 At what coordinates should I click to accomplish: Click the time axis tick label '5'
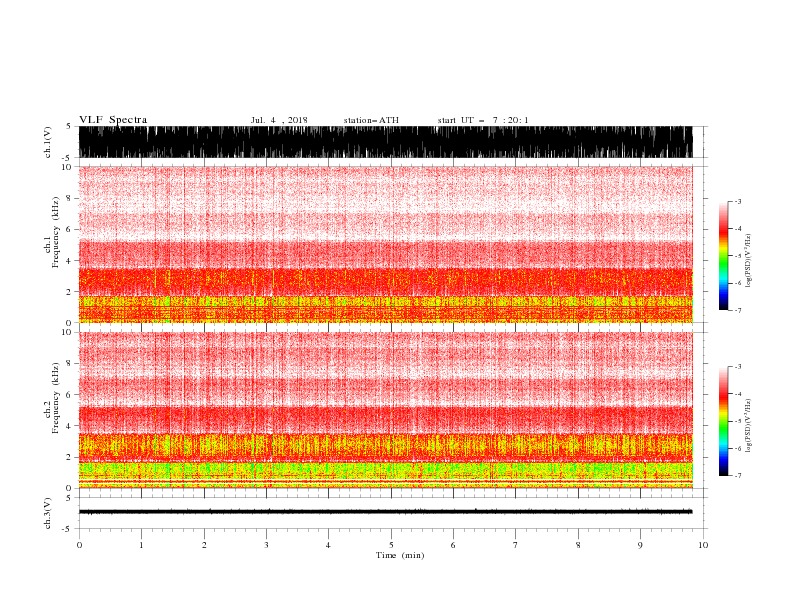(x=391, y=545)
